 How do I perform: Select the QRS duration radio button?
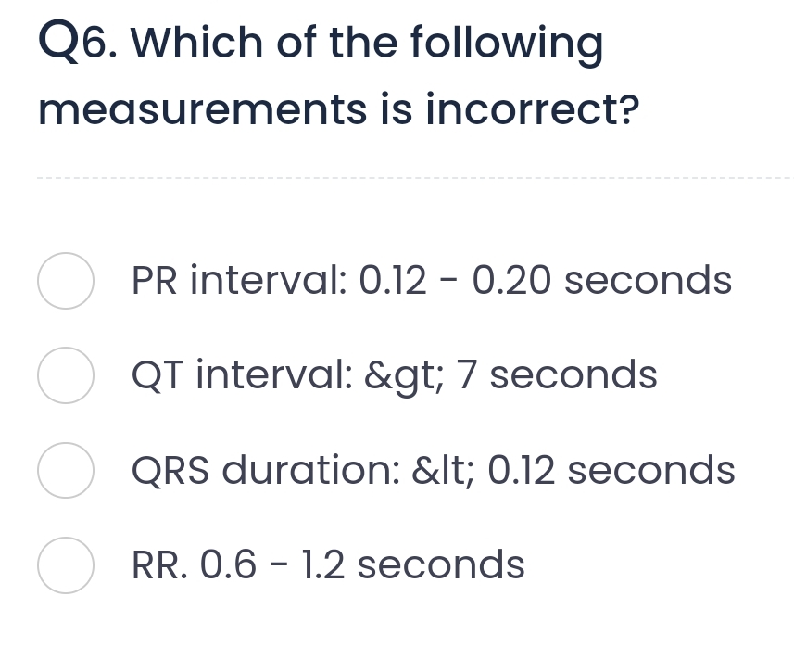pyautogui.click(x=65, y=471)
